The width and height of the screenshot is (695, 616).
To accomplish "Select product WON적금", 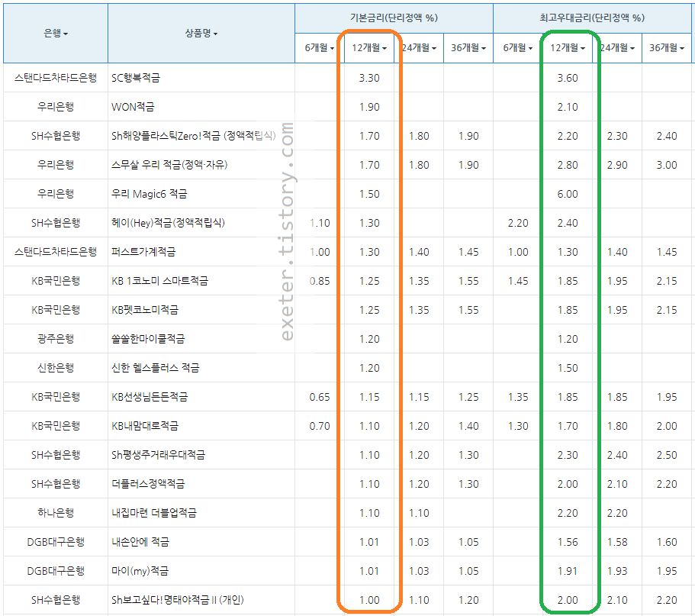I will coord(133,106).
